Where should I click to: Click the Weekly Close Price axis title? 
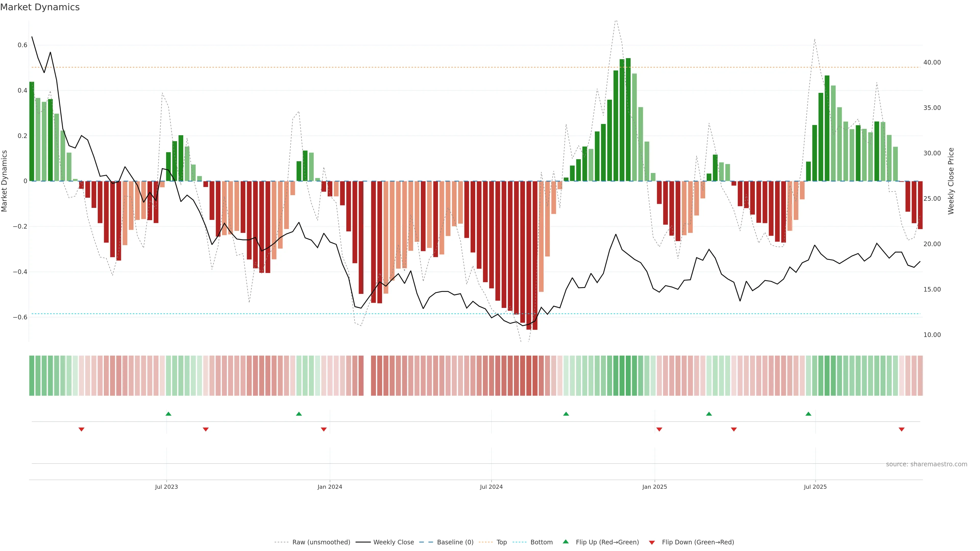click(x=951, y=181)
